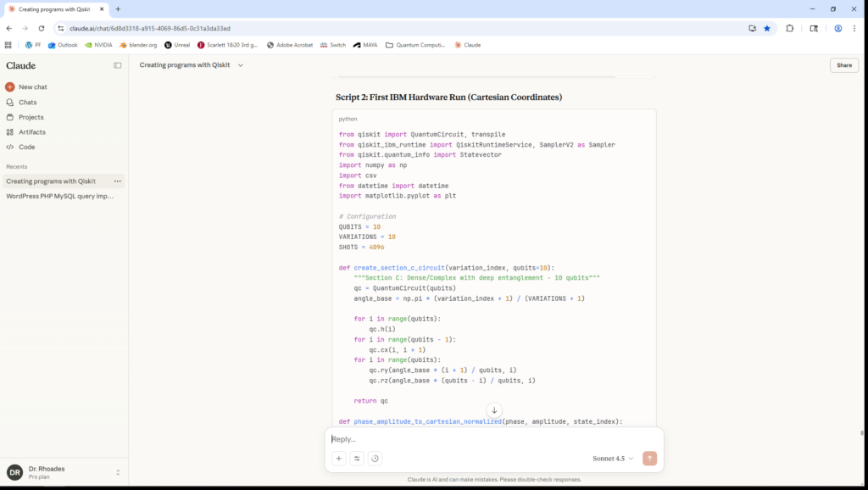Open the Chats section in the sidebar
The width and height of the screenshot is (868, 490).
(x=27, y=102)
